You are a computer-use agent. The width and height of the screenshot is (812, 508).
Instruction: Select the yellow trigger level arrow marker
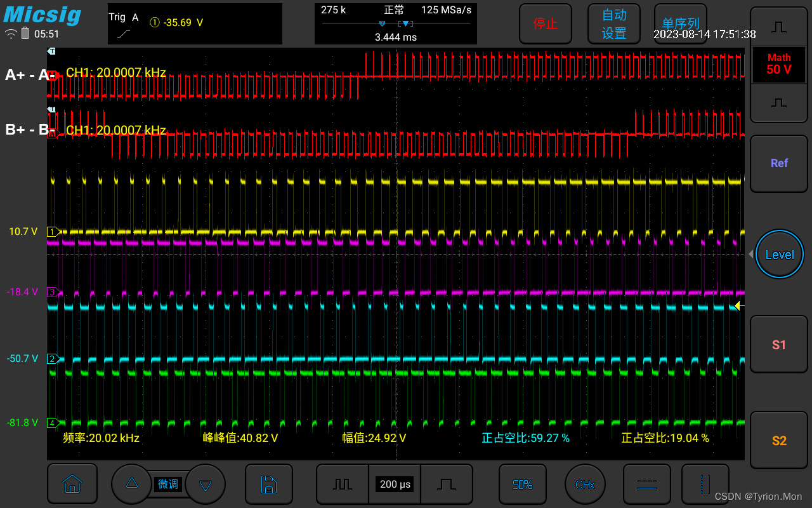coord(739,306)
